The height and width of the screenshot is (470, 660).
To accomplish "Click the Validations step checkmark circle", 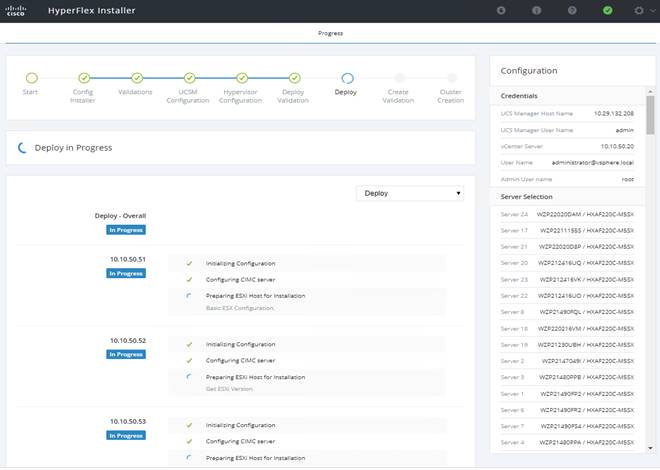I will (x=137, y=78).
